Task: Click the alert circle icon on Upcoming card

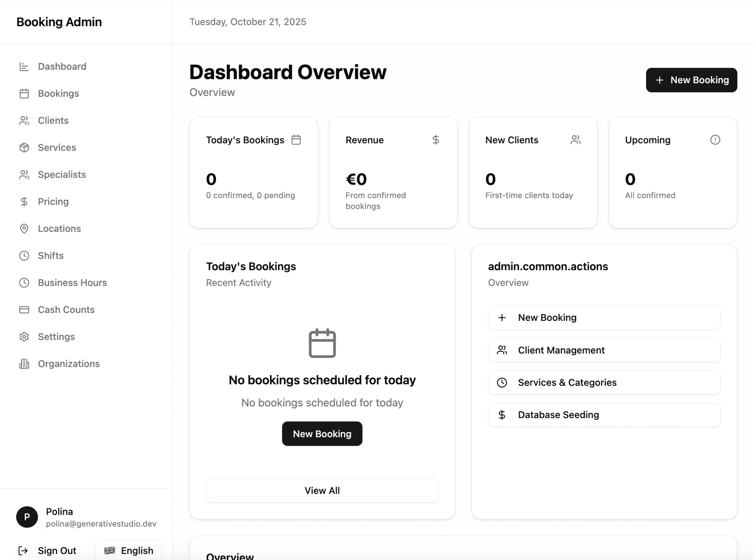Action: click(x=715, y=140)
